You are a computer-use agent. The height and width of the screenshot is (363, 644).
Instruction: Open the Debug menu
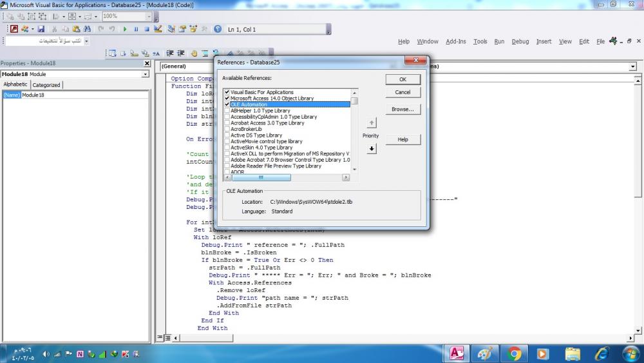(x=520, y=41)
